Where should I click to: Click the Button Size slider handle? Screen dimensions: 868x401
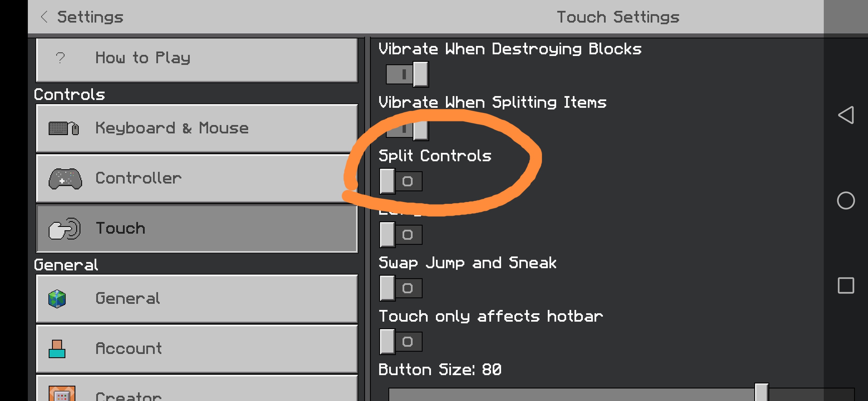pyautogui.click(x=761, y=392)
